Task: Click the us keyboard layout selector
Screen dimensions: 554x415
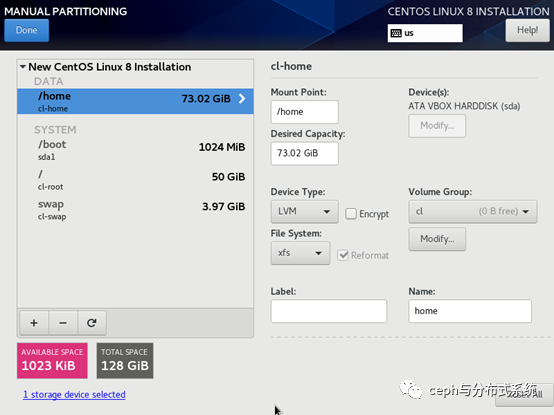Action: [x=425, y=33]
